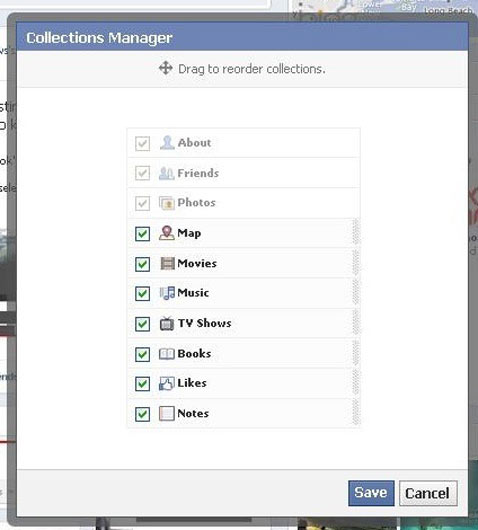This screenshot has height=530, width=478.
Task: Click the Likes thumbs-up icon
Action: pyautogui.click(x=167, y=384)
